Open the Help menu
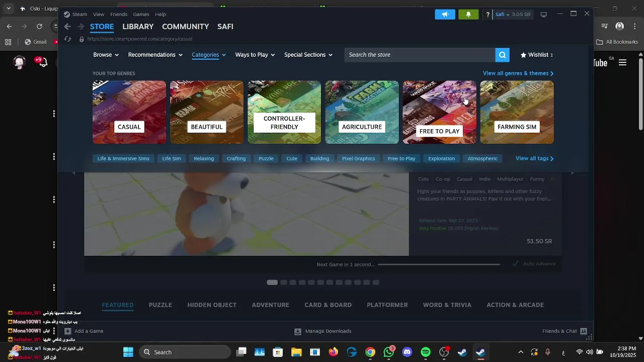This screenshot has width=644, height=362. (160, 15)
